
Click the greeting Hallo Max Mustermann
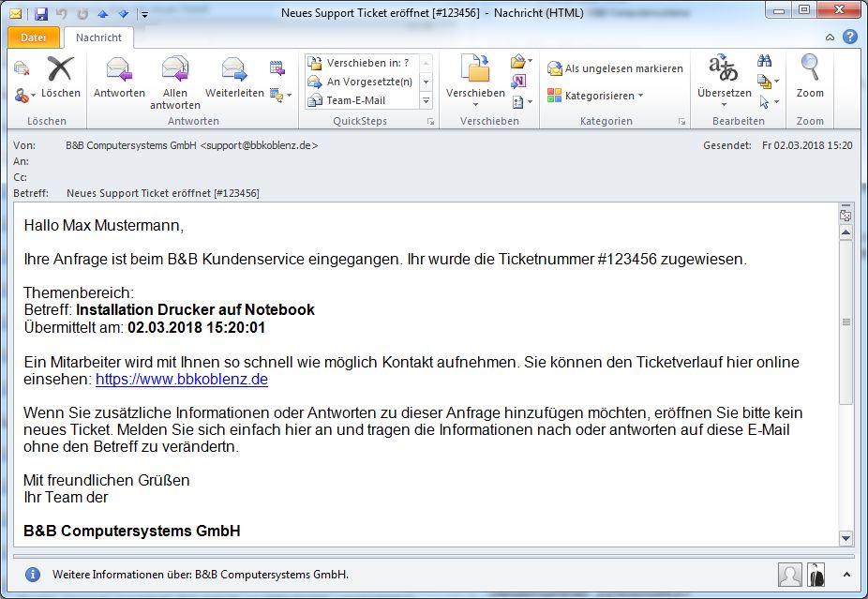tap(103, 225)
